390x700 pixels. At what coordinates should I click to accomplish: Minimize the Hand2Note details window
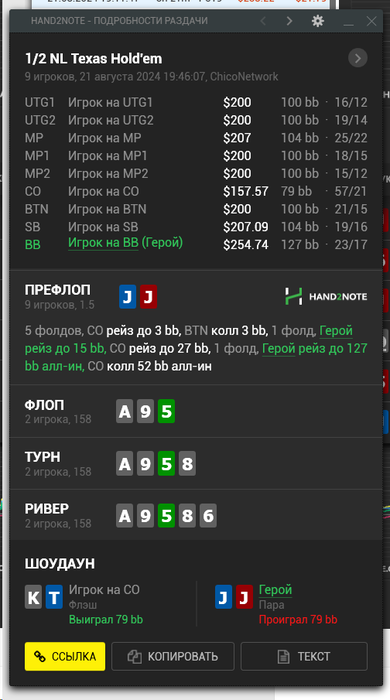tap(349, 21)
